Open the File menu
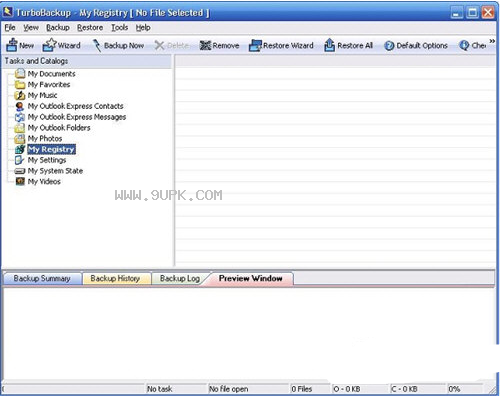 pos(10,28)
